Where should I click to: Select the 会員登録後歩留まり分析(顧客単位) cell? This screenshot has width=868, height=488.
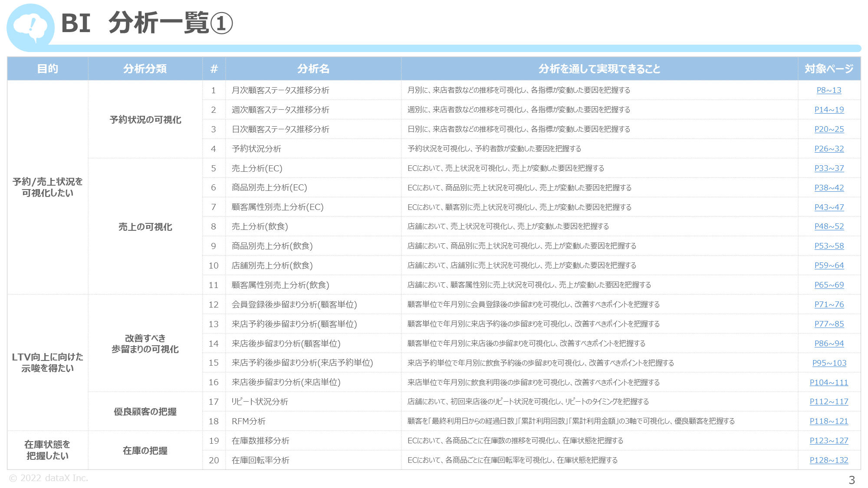pos(313,305)
